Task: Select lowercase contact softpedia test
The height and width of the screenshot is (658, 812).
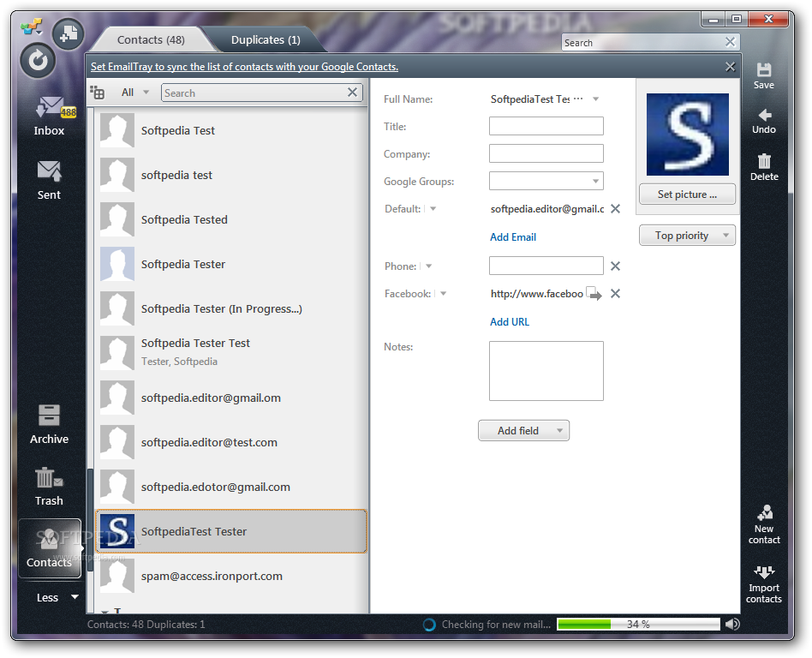Action: click(231, 175)
